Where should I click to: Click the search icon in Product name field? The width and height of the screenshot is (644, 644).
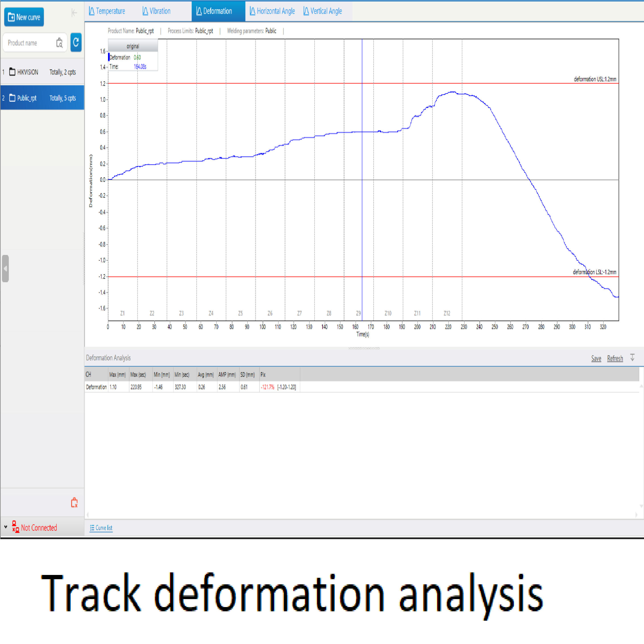coord(59,43)
